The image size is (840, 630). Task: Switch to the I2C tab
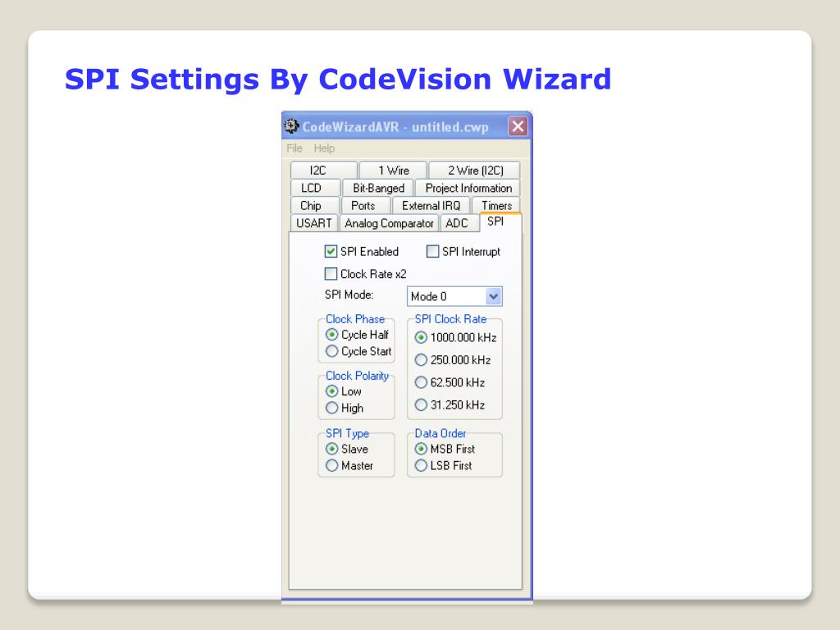click(323, 171)
